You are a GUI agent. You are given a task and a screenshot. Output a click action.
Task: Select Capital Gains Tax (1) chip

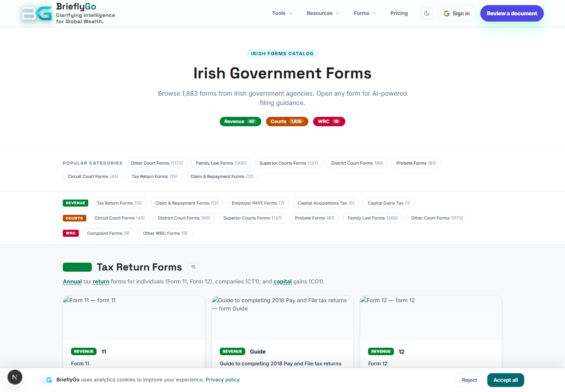389,203
